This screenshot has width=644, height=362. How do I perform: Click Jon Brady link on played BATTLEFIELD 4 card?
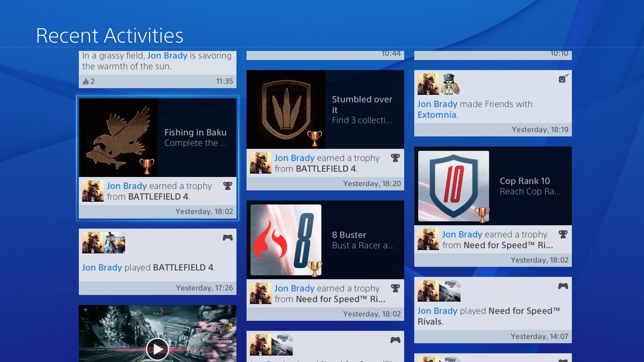click(102, 267)
